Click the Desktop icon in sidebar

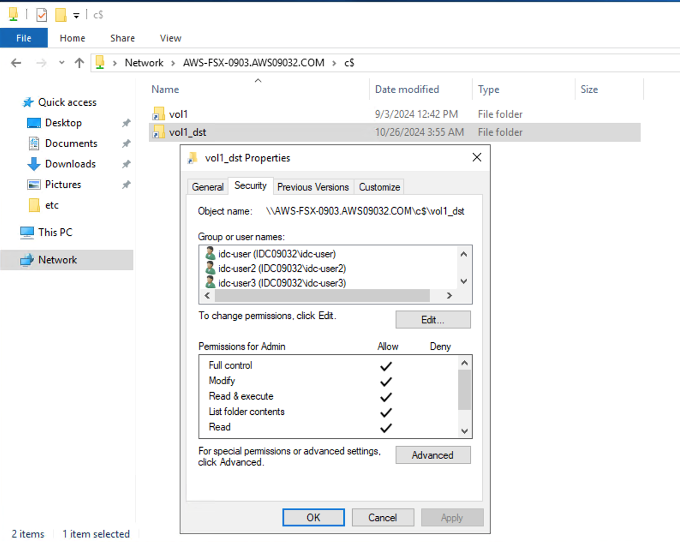click(34, 123)
